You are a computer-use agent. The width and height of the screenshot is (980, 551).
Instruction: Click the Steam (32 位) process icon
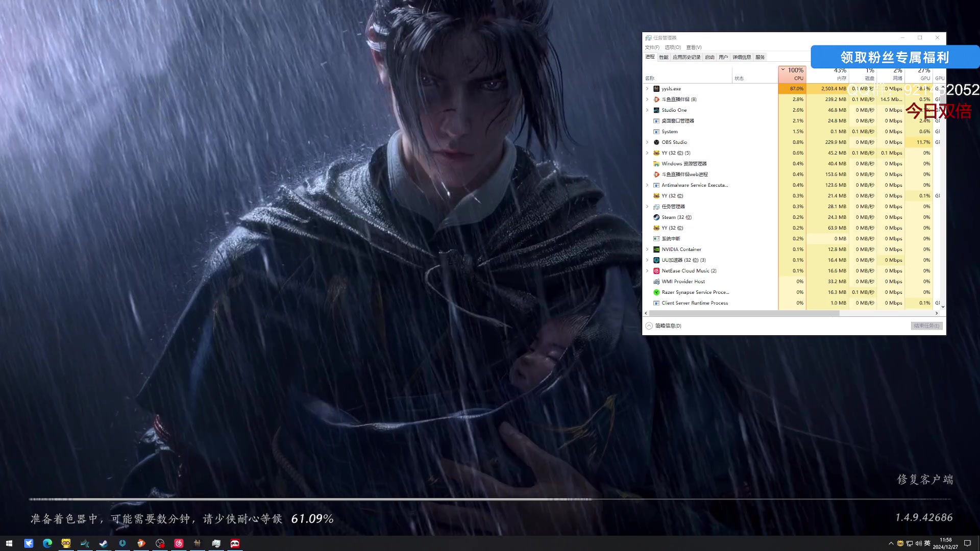click(x=656, y=217)
